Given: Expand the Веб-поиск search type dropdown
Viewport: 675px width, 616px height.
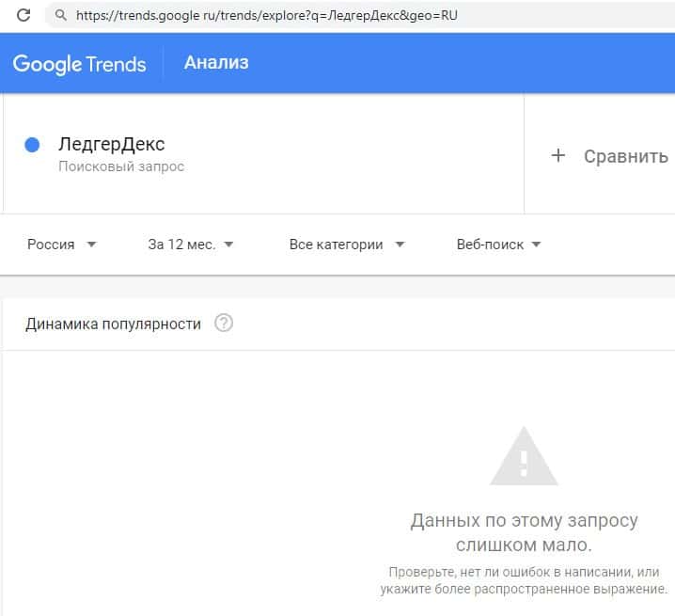Looking at the screenshot, I should 498,245.
